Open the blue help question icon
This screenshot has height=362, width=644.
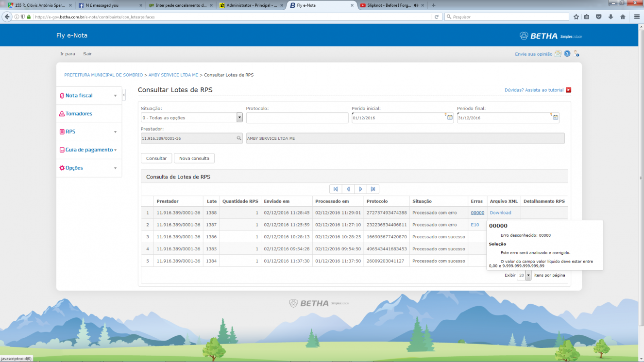pos(567,54)
